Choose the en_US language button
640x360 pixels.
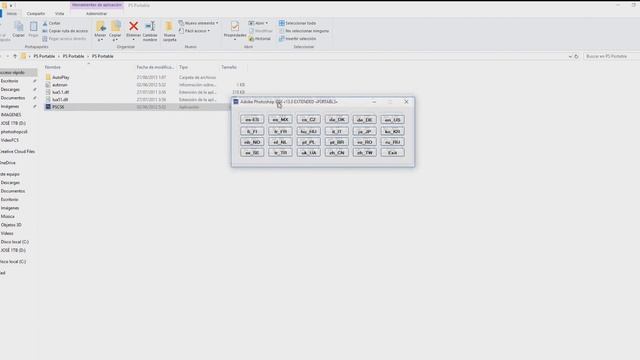click(393, 120)
